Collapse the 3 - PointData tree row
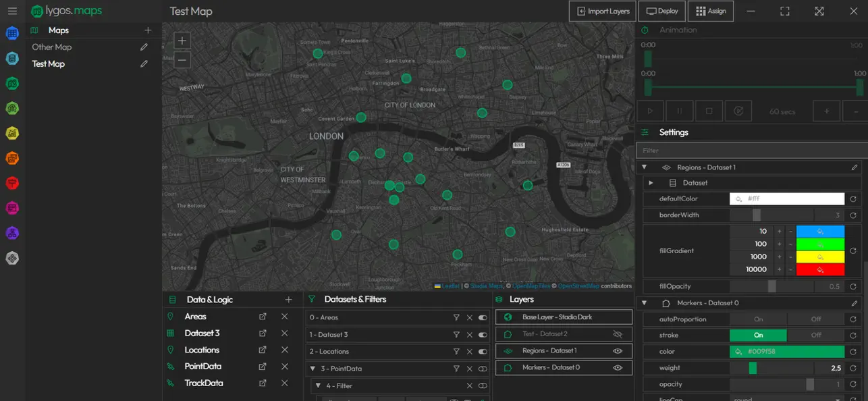 point(313,369)
